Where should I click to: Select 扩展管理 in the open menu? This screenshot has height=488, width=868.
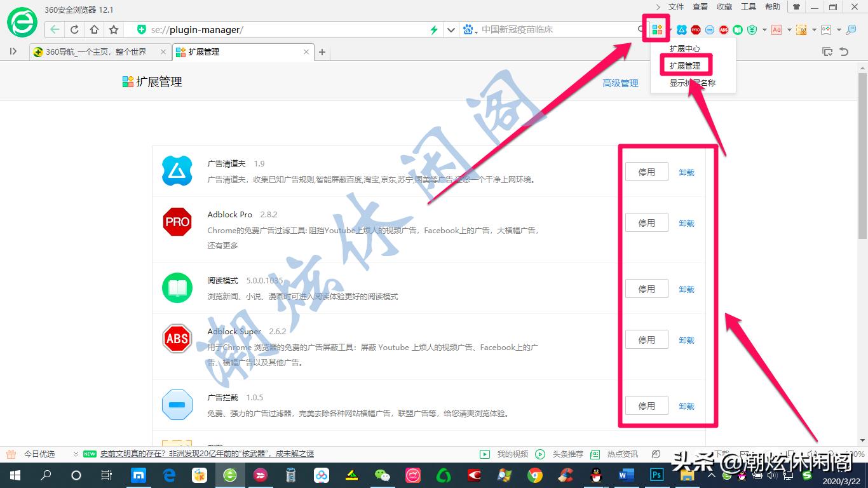coord(686,65)
